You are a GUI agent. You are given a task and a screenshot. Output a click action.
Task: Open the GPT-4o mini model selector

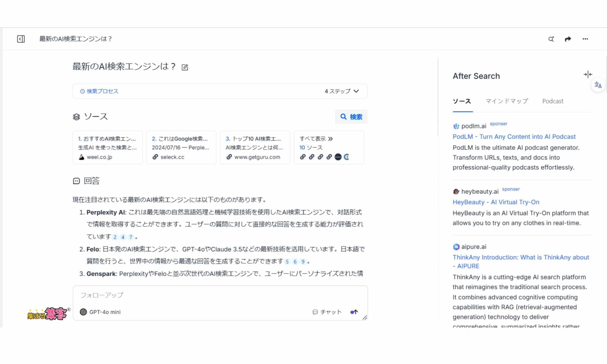[100, 312]
